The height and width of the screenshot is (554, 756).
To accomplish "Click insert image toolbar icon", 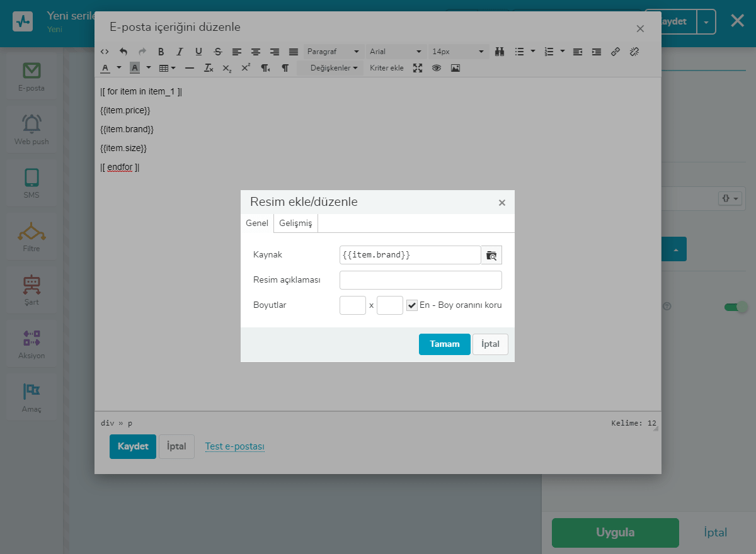I will [x=455, y=68].
